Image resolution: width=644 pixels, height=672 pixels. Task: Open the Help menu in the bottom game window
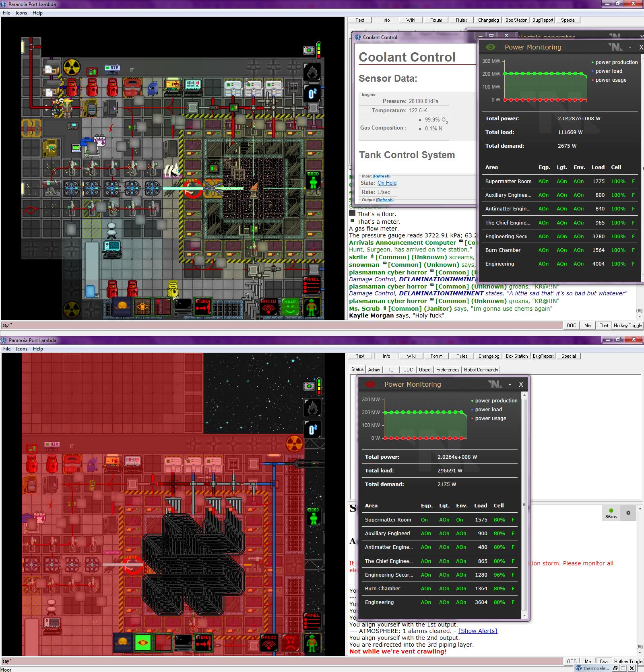(x=38, y=349)
